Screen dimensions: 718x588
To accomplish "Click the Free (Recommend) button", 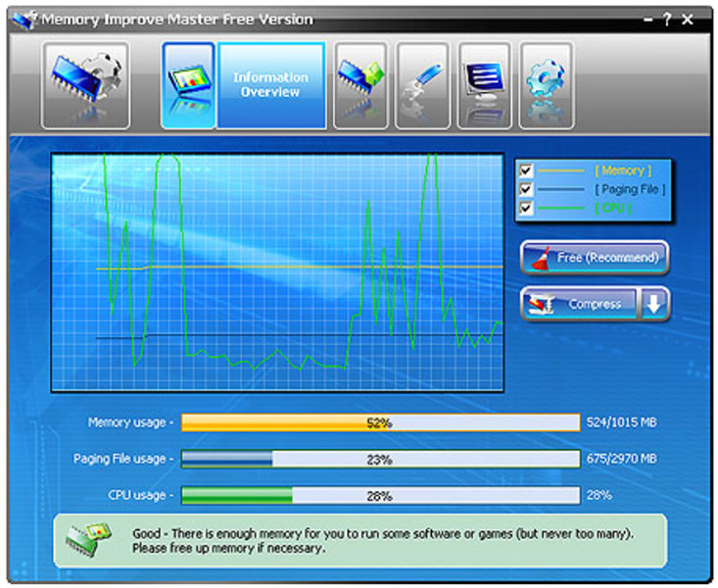I will (595, 258).
